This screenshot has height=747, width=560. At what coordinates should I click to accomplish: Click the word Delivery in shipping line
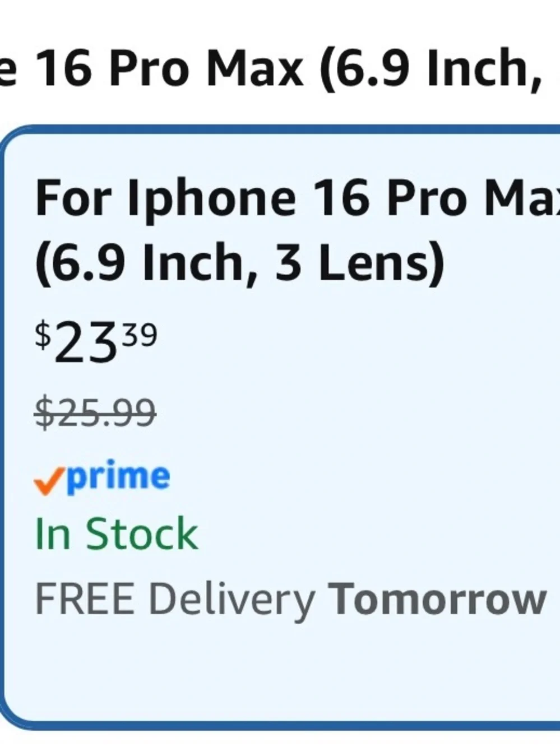(x=232, y=601)
